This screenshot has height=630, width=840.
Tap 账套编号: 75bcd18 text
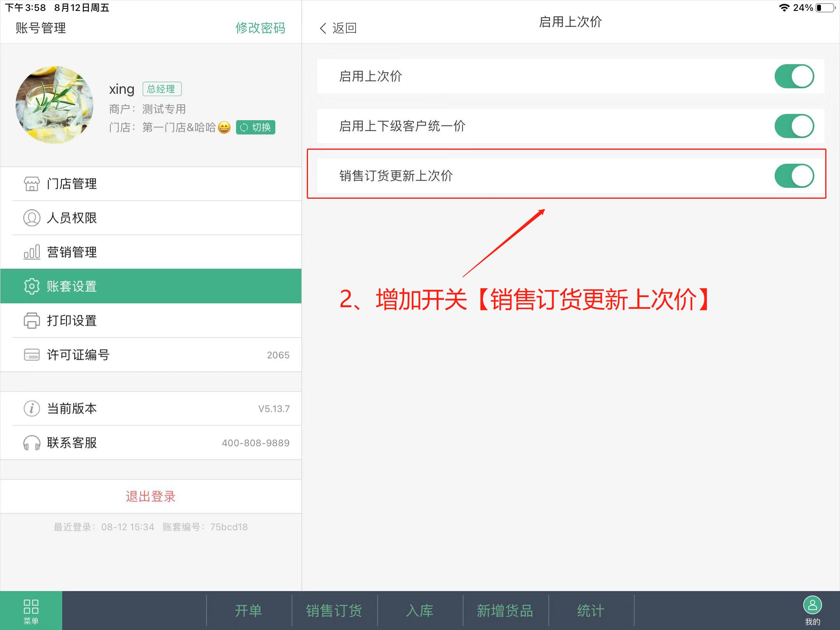pyautogui.click(x=205, y=527)
